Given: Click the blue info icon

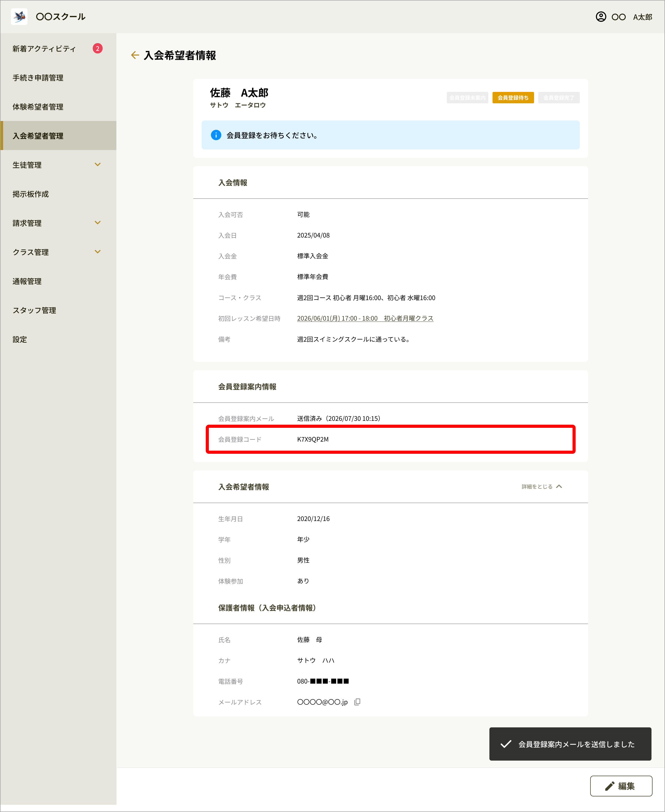Looking at the screenshot, I should point(216,135).
